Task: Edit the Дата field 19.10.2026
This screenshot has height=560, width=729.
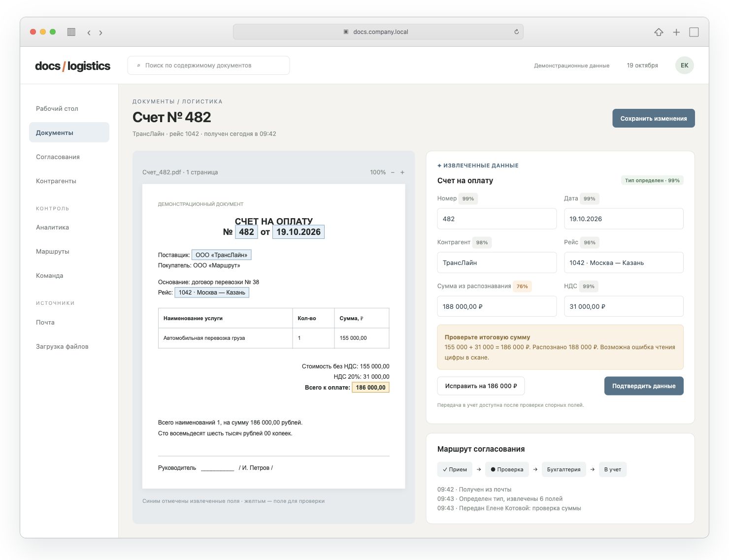Action: [x=624, y=219]
